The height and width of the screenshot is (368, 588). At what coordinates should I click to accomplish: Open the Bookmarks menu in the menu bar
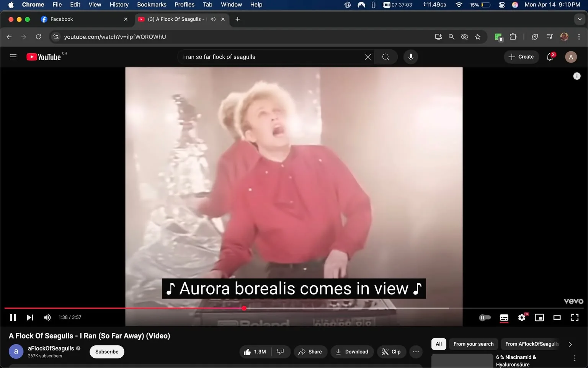pyautogui.click(x=152, y=5)
